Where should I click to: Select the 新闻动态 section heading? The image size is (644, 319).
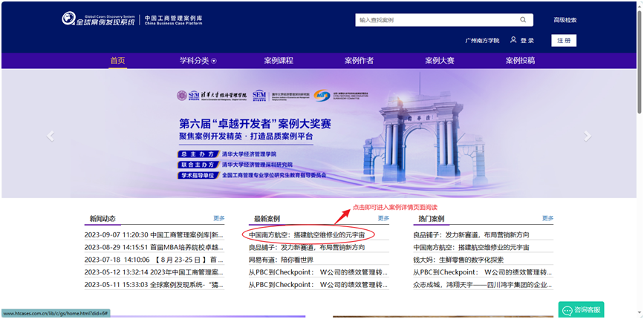(103, 219)
